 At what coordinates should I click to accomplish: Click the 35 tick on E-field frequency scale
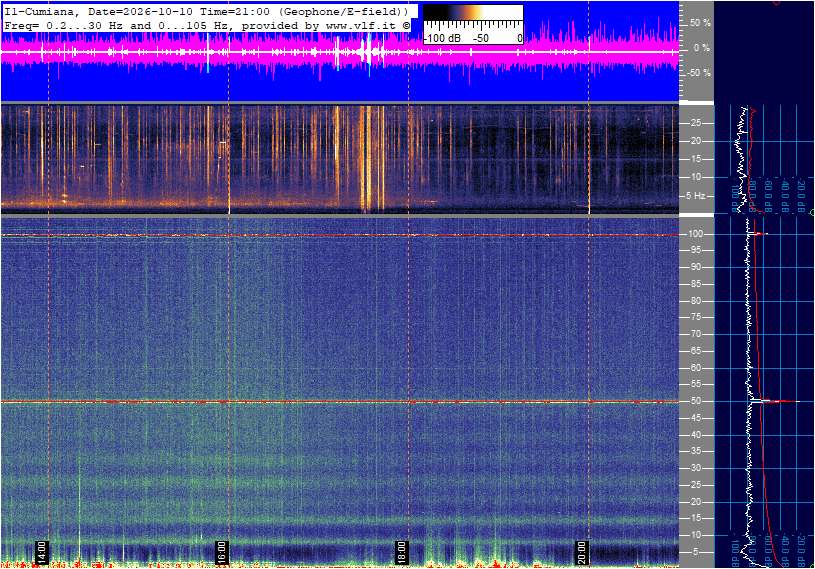point(695,451)
